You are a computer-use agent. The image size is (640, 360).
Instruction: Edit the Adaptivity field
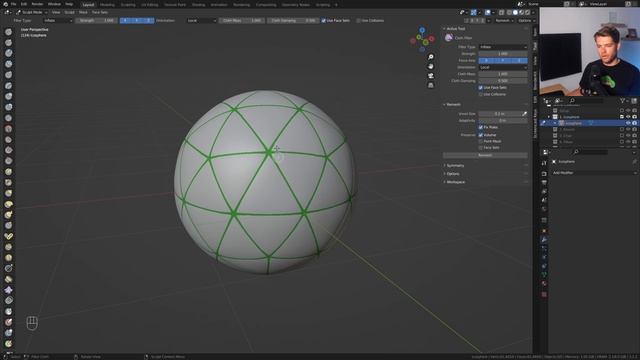pos(503,120)
